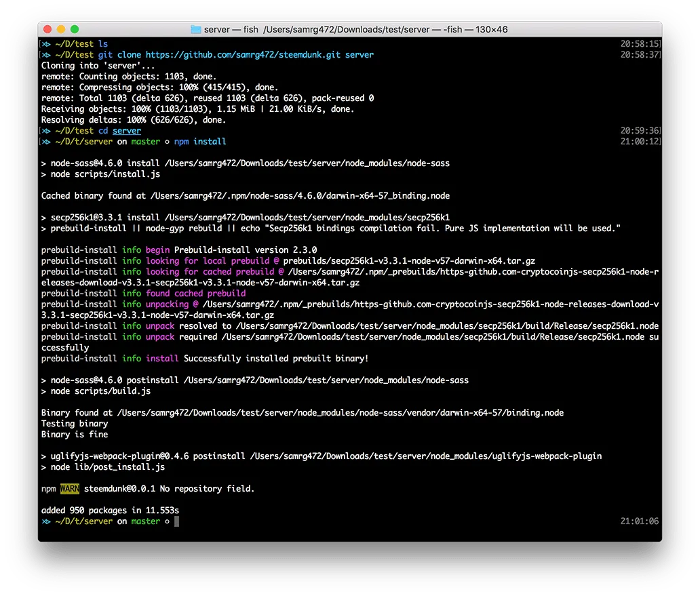The height and width of the screenshot is (596, 700).
Task: Click the red close window button
Action: click(47, 29)
